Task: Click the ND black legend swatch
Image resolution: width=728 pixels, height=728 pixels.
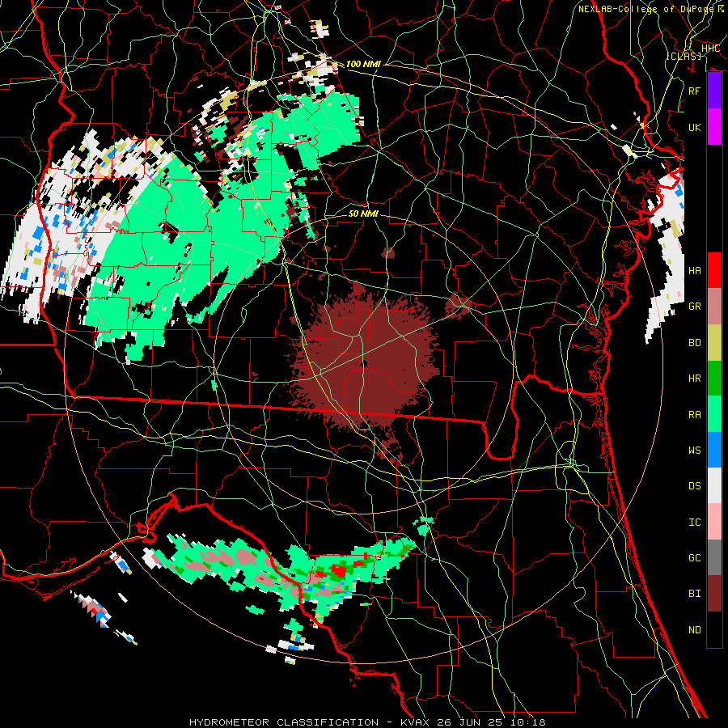Action: tap(714, 629)
